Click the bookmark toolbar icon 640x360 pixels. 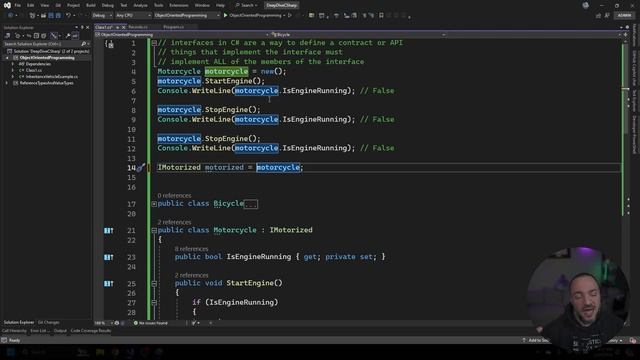381,16
